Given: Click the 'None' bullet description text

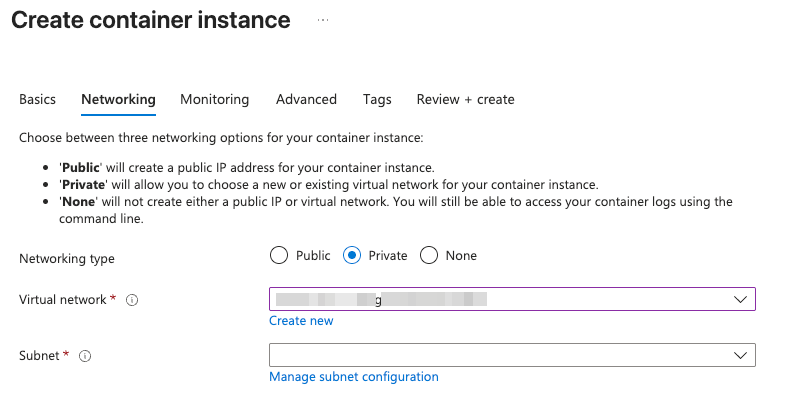Looking at the screenshot, I should (396, 210).
